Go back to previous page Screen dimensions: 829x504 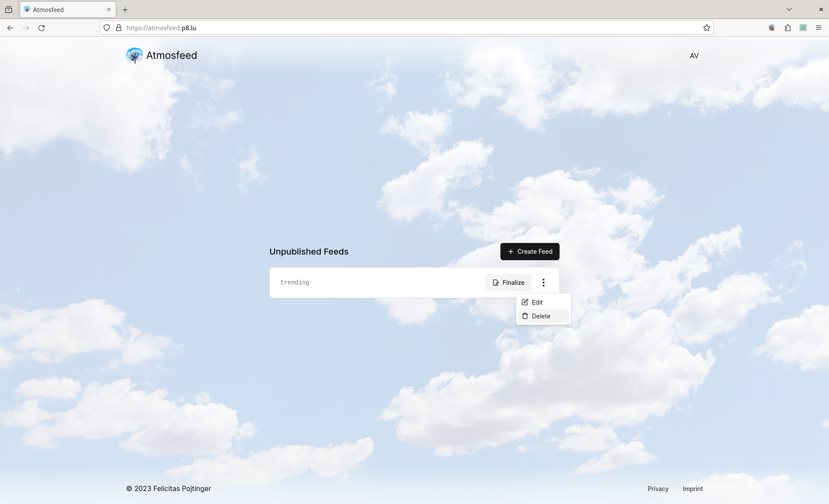tap(10, 28)
